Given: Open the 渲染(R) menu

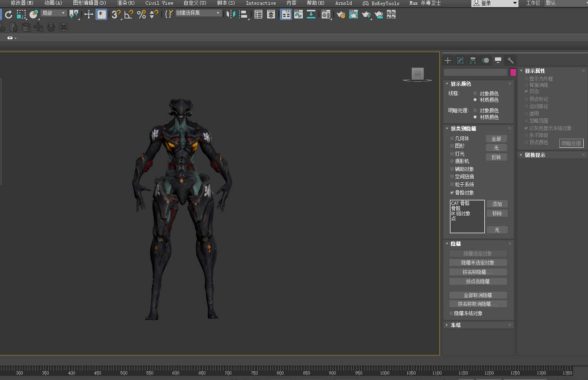Looking at the screenshot, I should [x=126, y=3].
